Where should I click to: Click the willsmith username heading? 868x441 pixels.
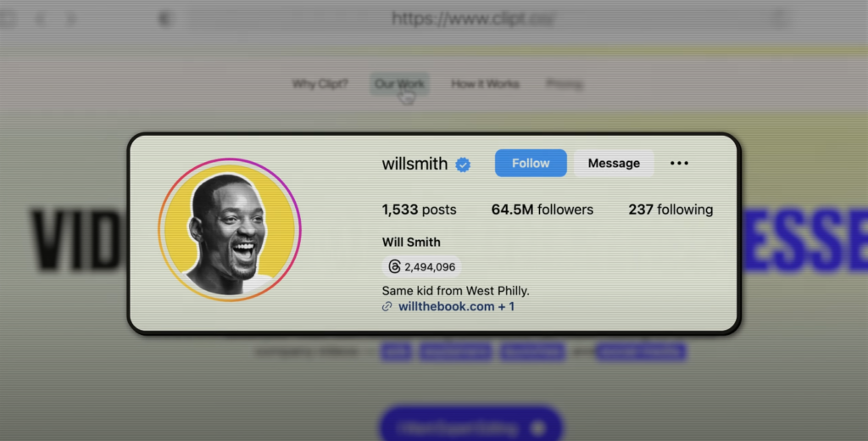pyautogui.click(x=415, y=164)
